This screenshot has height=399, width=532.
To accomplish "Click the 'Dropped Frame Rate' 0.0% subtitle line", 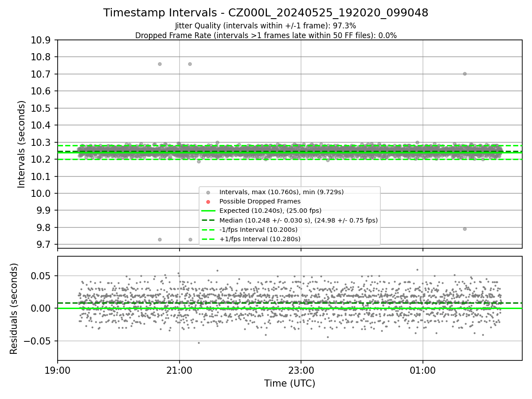I will tap(266, 35).
